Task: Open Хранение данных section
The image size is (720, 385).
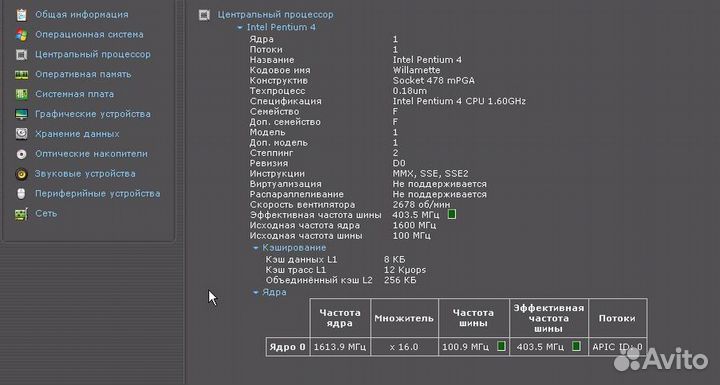Action: (77, 134)
